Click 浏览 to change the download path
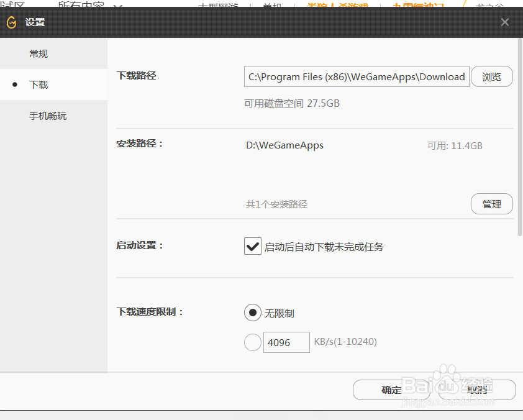 click(x=492, y=76)
